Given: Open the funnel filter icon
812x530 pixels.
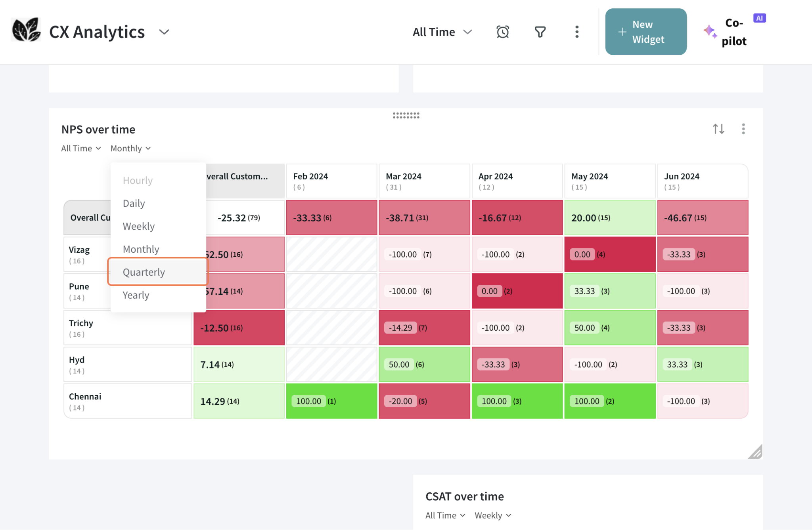Looking at the screenshot, I should pyautogui.click(x=540, y=32).
